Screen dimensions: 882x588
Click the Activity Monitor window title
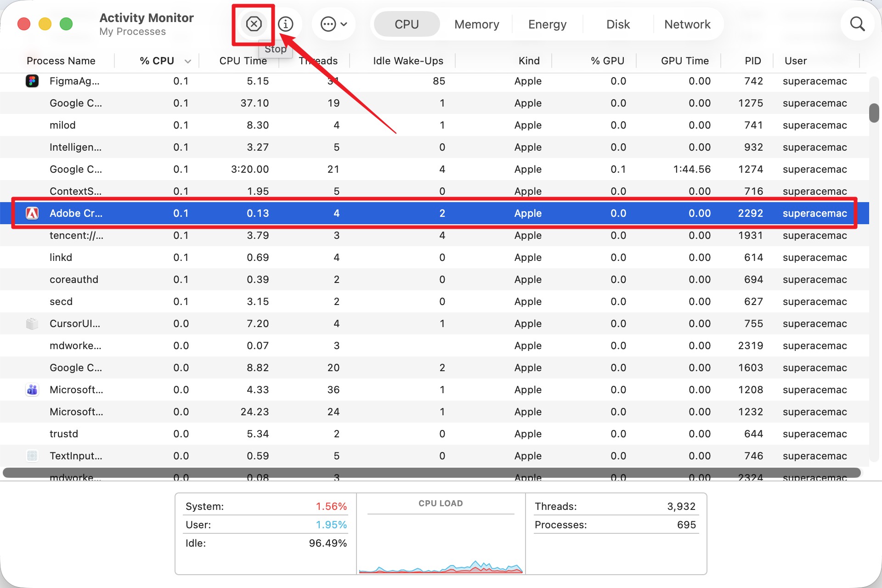click(147, 17)
